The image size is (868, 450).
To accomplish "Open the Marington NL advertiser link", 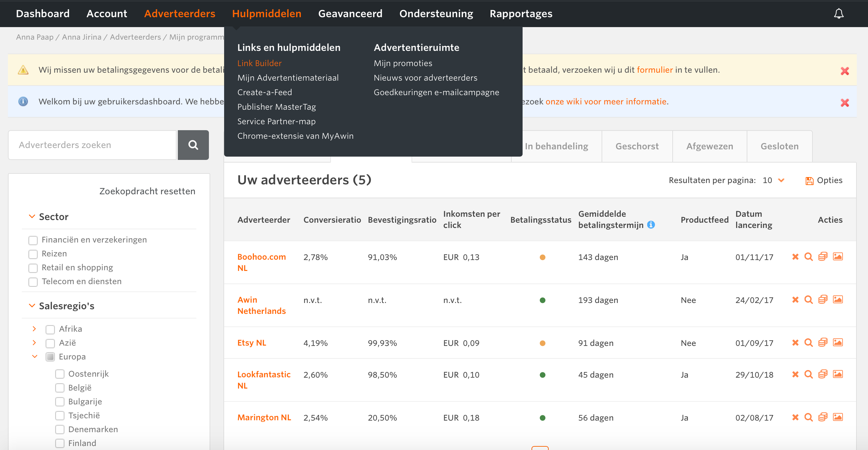I will tap(264, 417).
